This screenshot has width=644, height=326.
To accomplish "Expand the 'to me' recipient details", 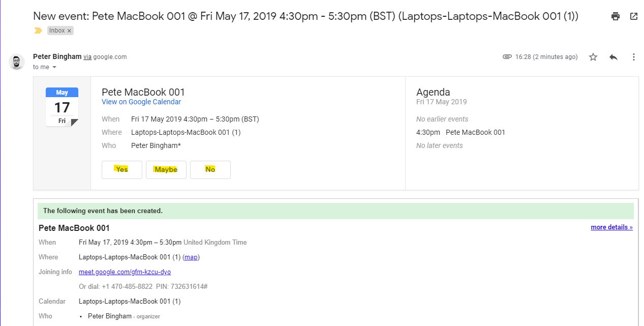I will point(45,67).
